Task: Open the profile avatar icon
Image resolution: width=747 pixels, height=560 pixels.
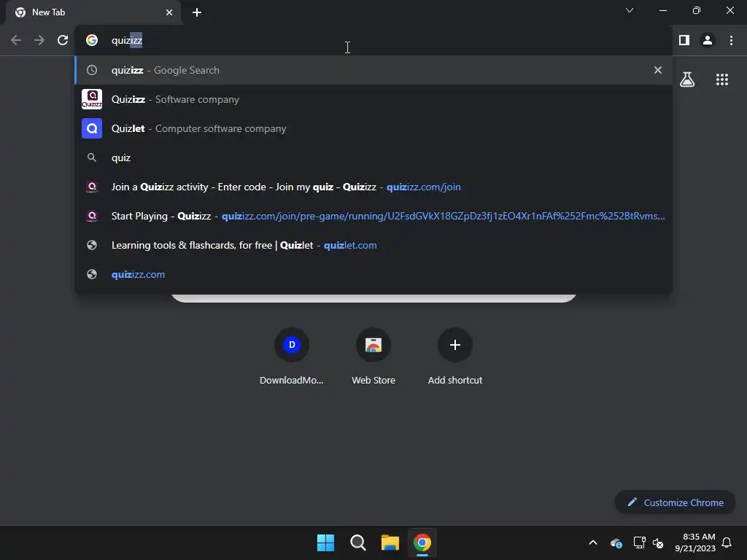Action: click(708, 41)
